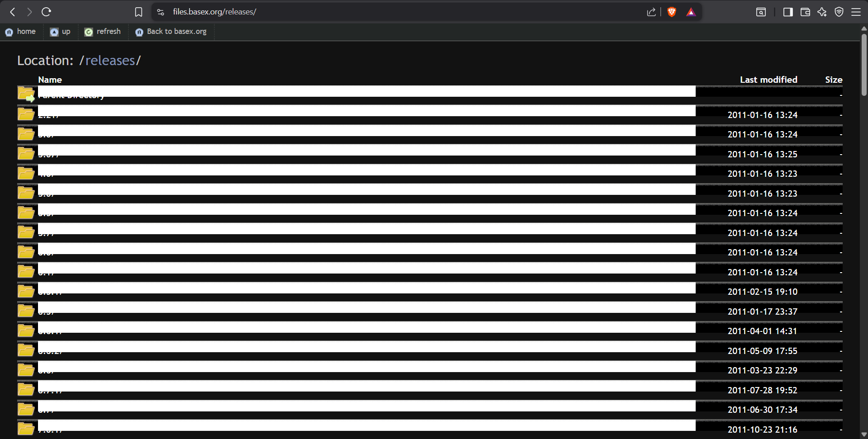The height and width of the screenshot is (439, 868).
Task: Follow the 'Back to basex.org' link
Action: (171, 32)
